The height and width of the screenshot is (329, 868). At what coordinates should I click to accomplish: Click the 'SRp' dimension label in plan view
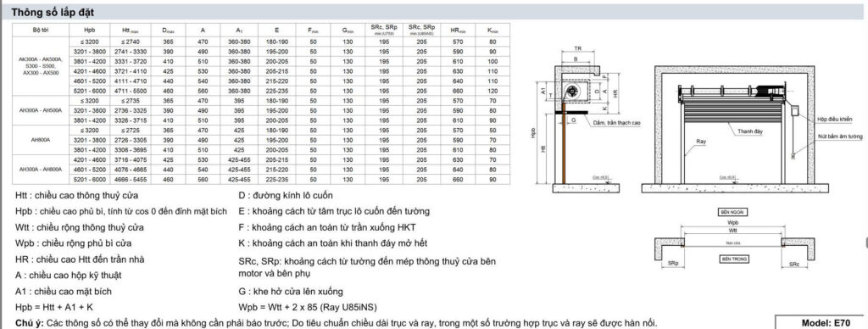click(x=672, y=263)
